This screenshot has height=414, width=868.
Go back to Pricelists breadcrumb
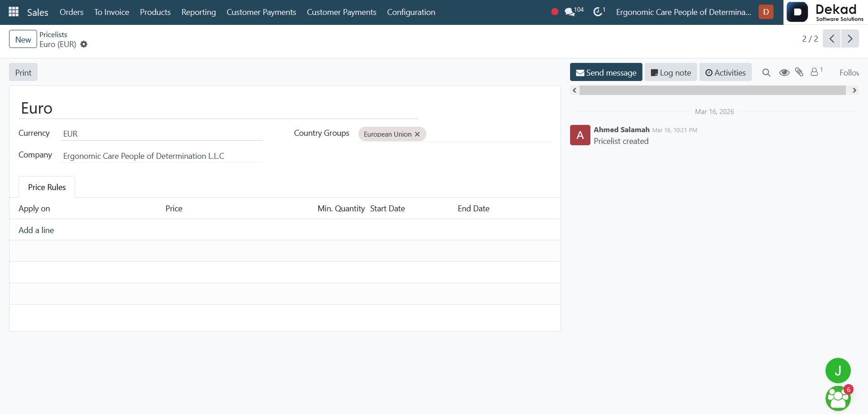(x=53, y=34)
